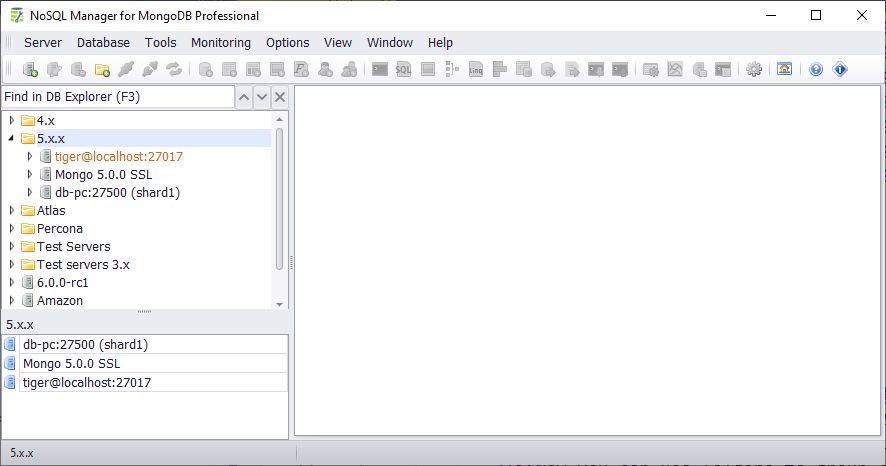Click the new folder toolbar icon
The width and height of the screenshot is (886, 466).
102,70
